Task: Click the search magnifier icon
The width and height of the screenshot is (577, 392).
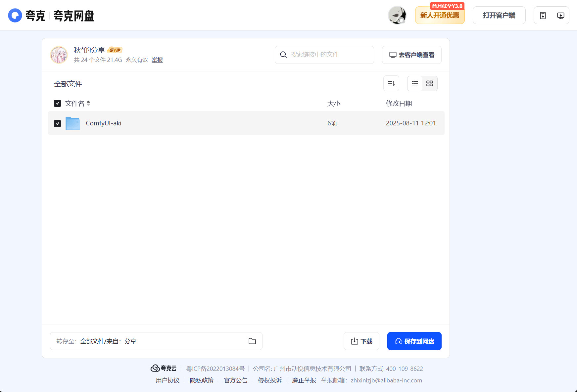Action: [x=283, y=55]
